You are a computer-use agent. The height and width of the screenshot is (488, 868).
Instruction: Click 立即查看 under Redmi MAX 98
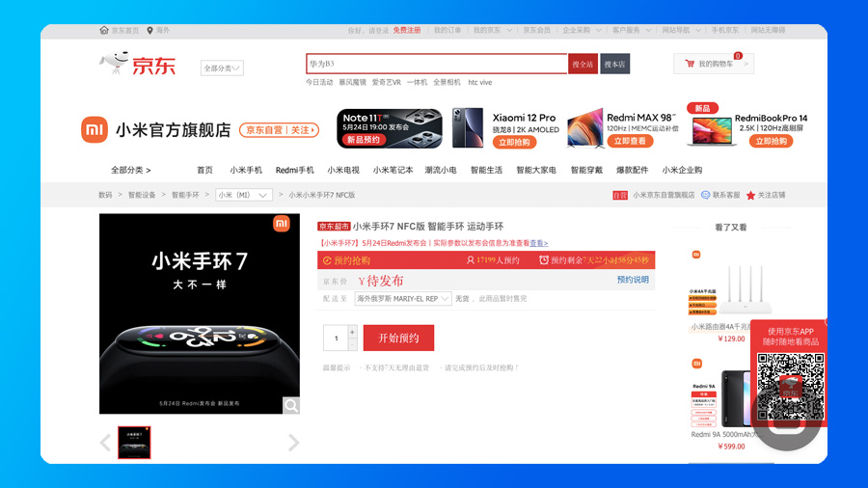pos(630,141)
